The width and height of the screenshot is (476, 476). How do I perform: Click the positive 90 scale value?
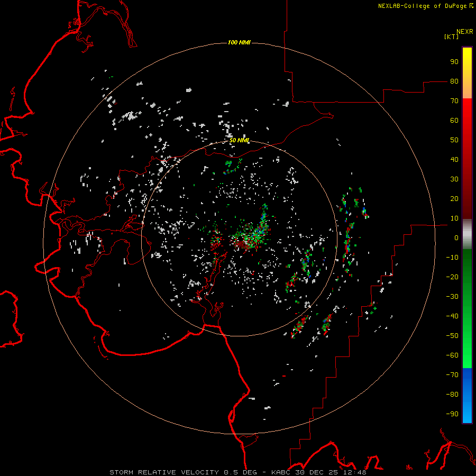pyautogui.click(x=454, y=62)
